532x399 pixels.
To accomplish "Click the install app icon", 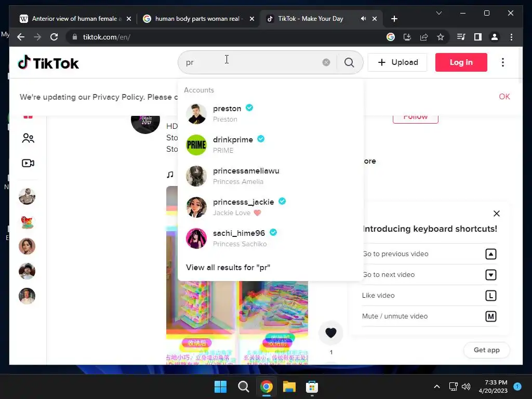I will [x=407, y=37].
